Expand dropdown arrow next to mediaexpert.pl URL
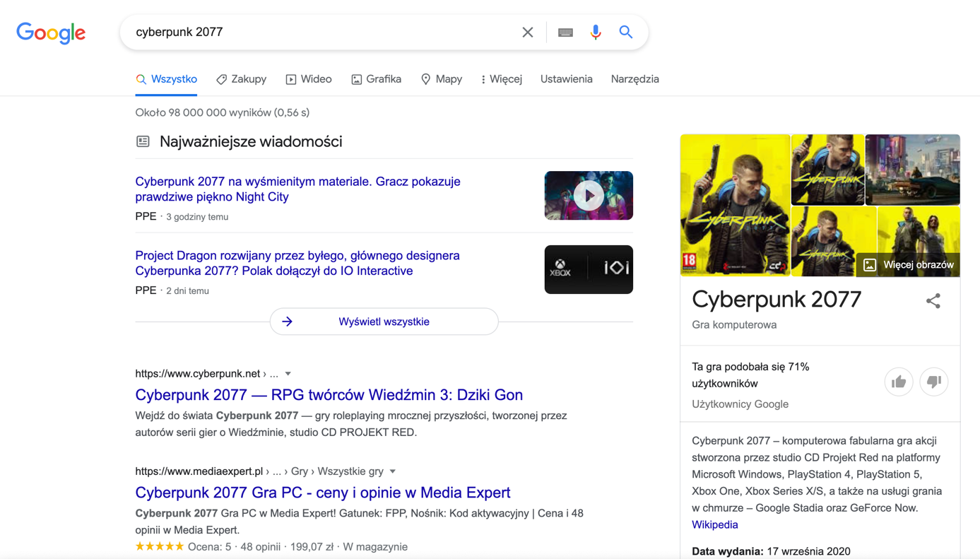 tap(393, 471)
